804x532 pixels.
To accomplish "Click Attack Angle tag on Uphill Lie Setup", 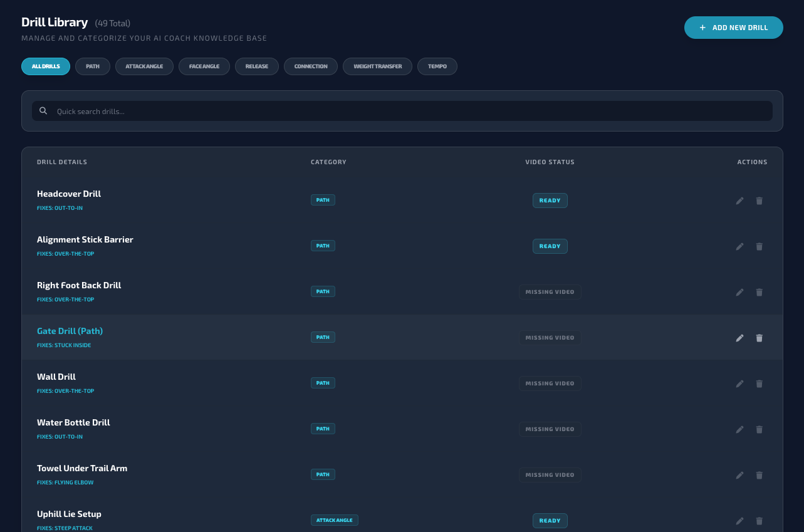I will point(335,520).
